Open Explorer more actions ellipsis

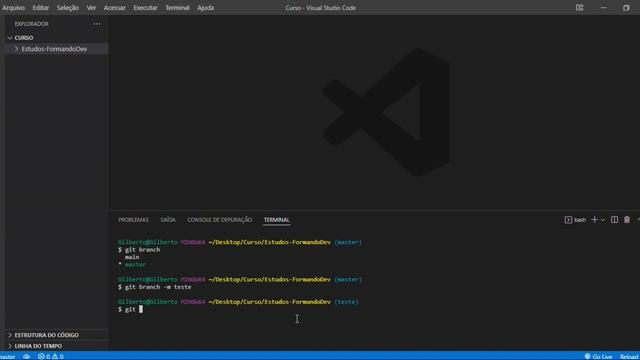point(97,24)
